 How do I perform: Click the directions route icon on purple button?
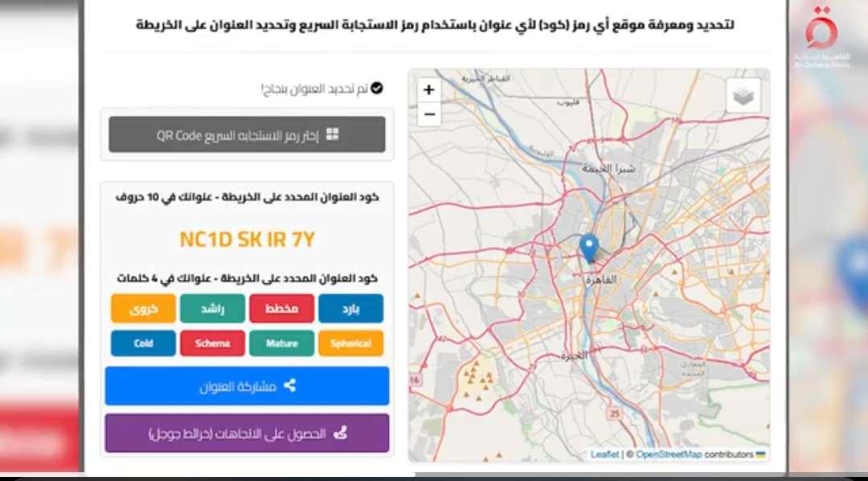coord(340,434)
